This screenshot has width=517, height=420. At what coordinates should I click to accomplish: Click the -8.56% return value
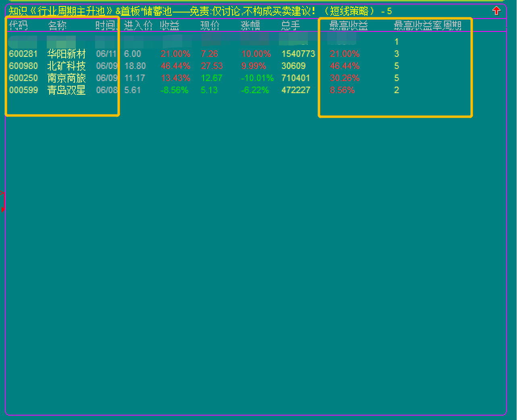(x=174, y=90)
